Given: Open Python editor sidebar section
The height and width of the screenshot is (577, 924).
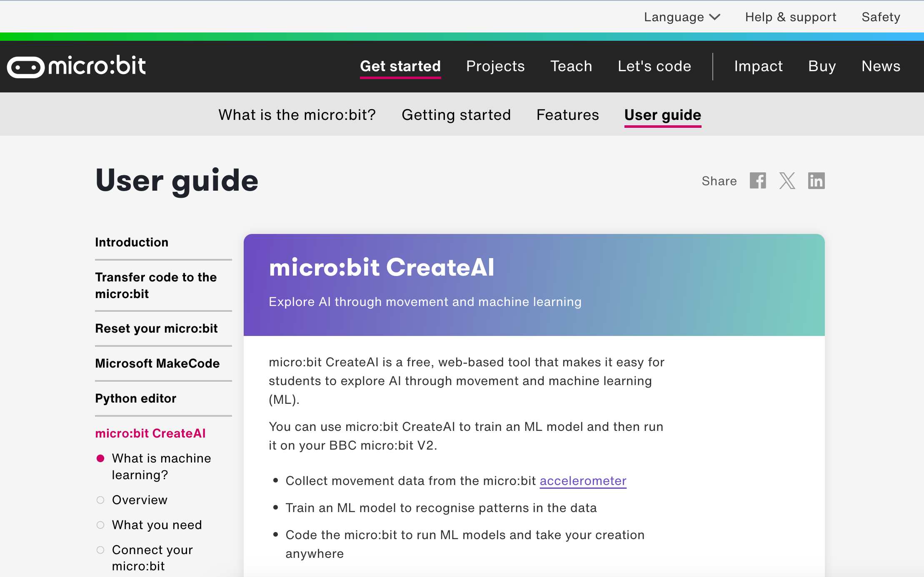Looking at the screenshot, I should pos(135,398).
